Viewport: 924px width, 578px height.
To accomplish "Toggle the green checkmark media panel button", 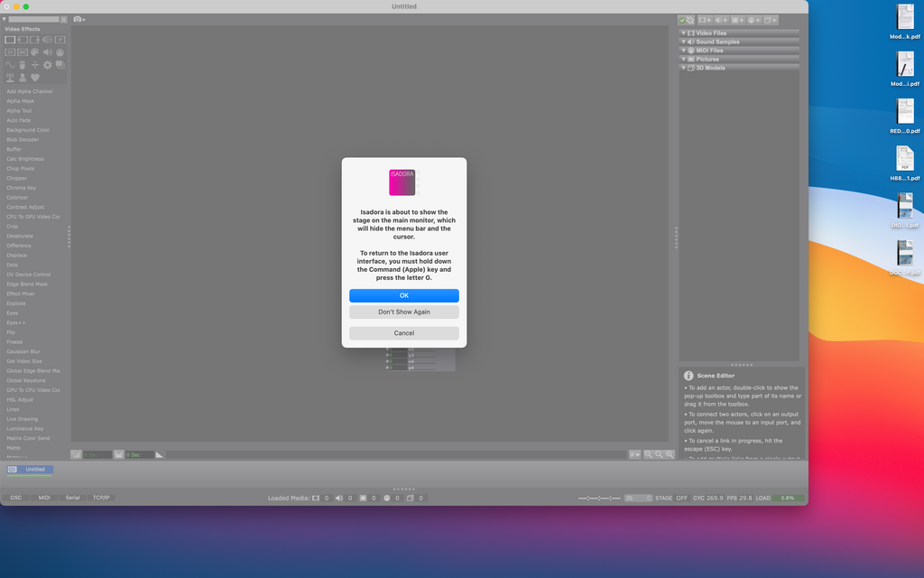I will [687, 20].
